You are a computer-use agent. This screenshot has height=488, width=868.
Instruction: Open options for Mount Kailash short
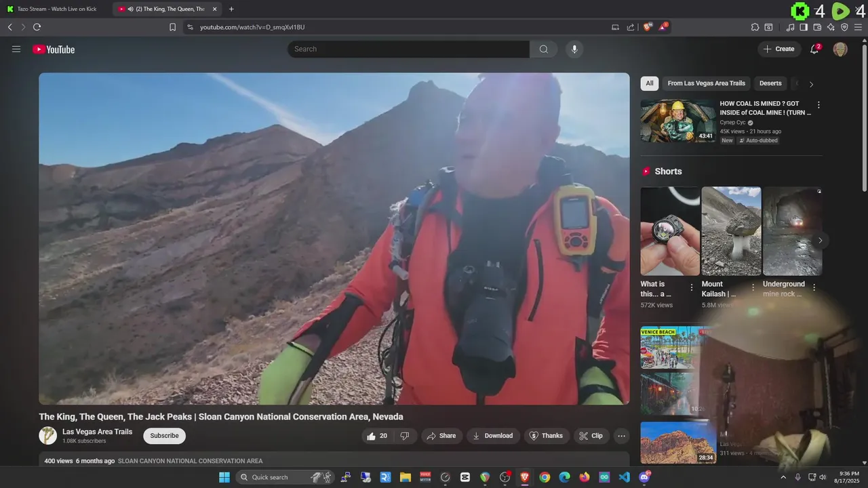pyautogui.click(x=753, y=287)
